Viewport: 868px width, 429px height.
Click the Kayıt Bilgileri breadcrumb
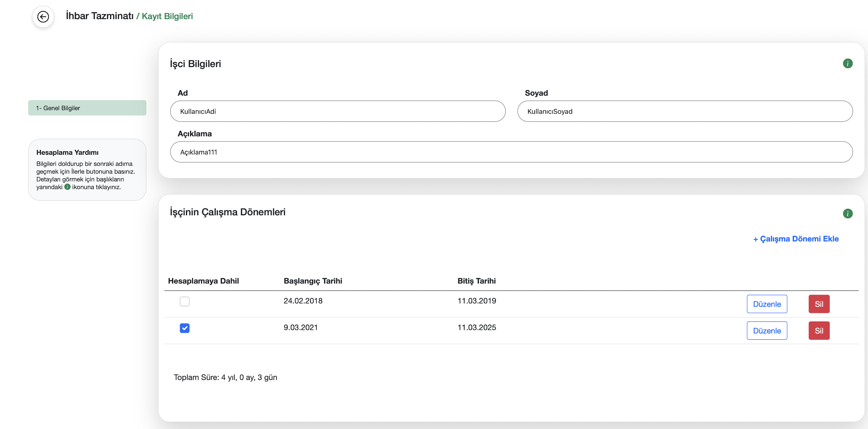click(x=167, y=16)
